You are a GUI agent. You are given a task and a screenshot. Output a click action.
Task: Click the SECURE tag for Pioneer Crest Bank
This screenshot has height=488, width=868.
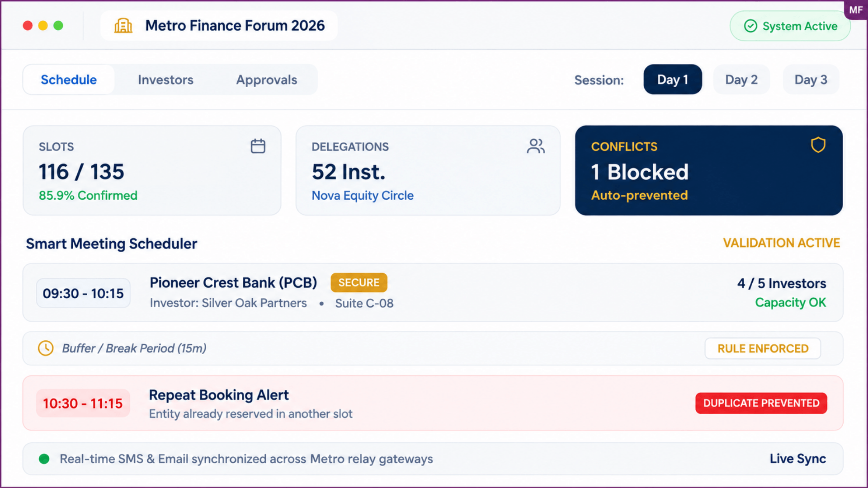[x=359, y=282]
